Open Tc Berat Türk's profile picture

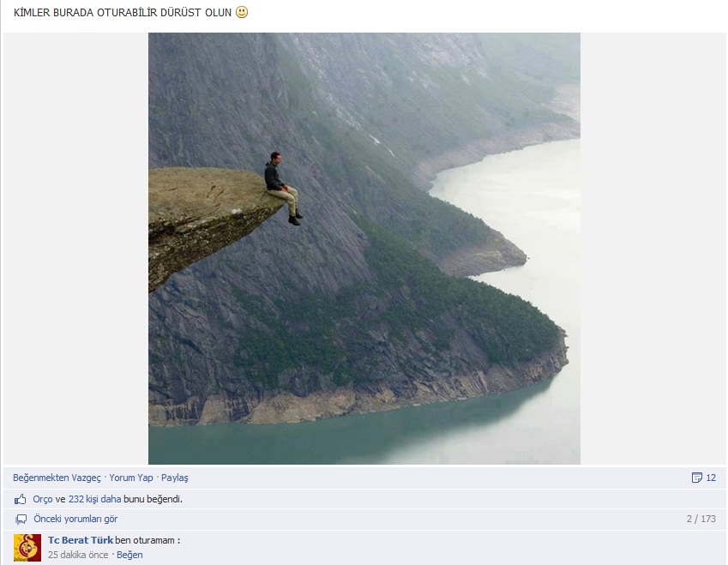[27, 548]
